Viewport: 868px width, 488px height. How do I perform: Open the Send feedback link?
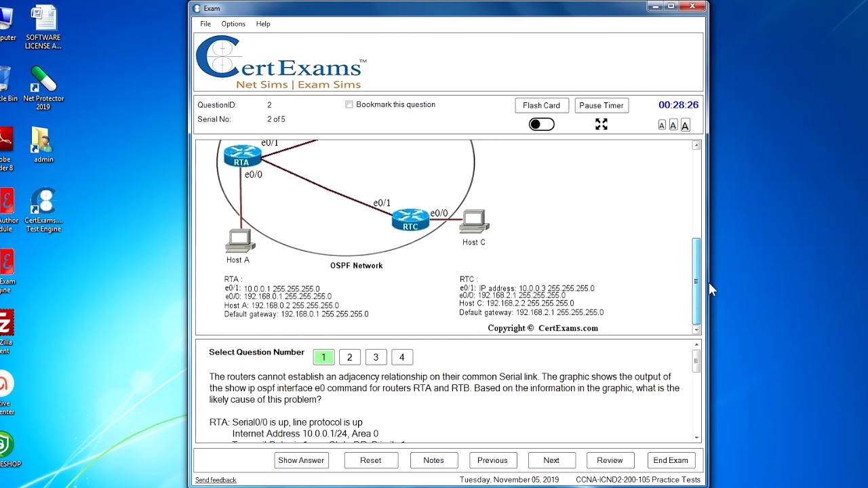[x=216, y=480]
